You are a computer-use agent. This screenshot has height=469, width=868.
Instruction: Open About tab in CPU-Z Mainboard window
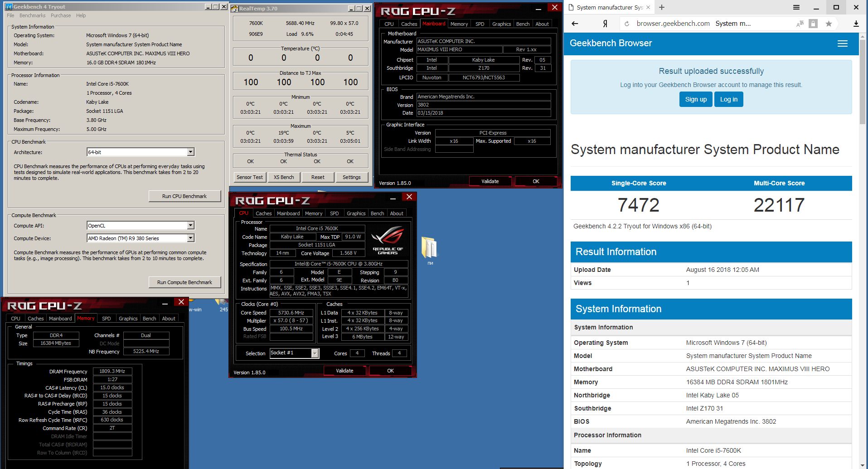click(542, 24)
